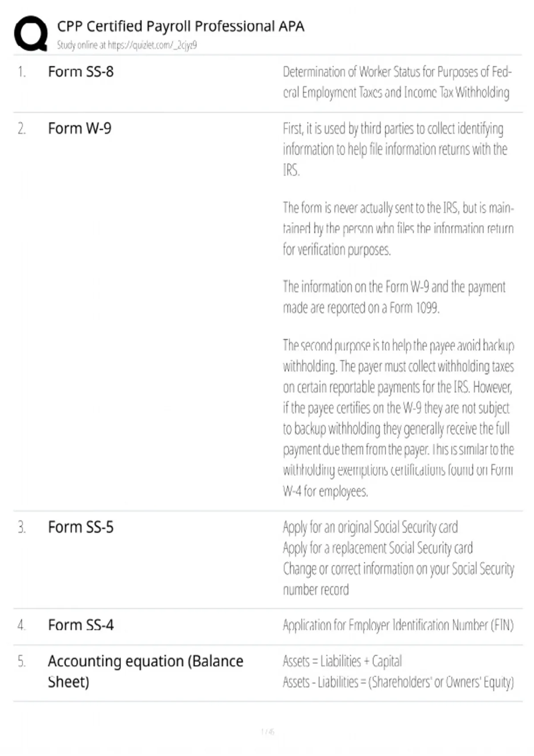This screenshot has height=756, width=534.
Task: Click the Employer Identification Number definition
Action: (398, 625)
